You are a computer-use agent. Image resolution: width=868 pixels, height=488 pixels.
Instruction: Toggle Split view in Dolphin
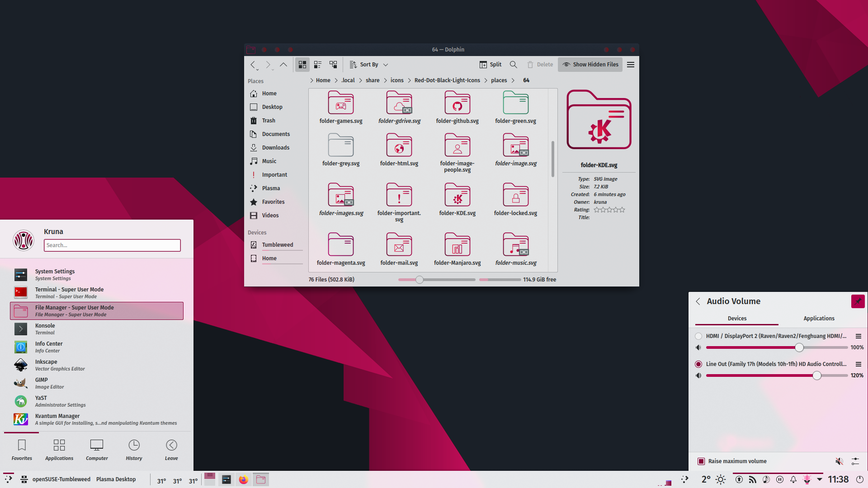pos(491,65)
